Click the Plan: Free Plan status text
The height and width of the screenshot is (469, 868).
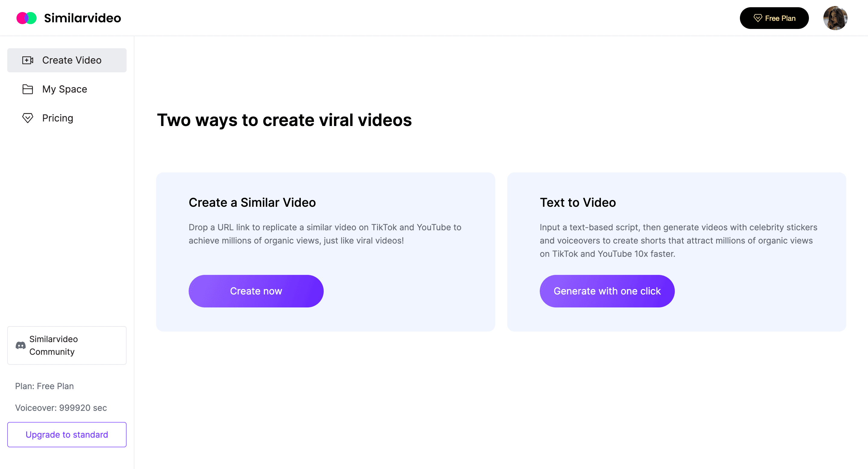(45, 386)
